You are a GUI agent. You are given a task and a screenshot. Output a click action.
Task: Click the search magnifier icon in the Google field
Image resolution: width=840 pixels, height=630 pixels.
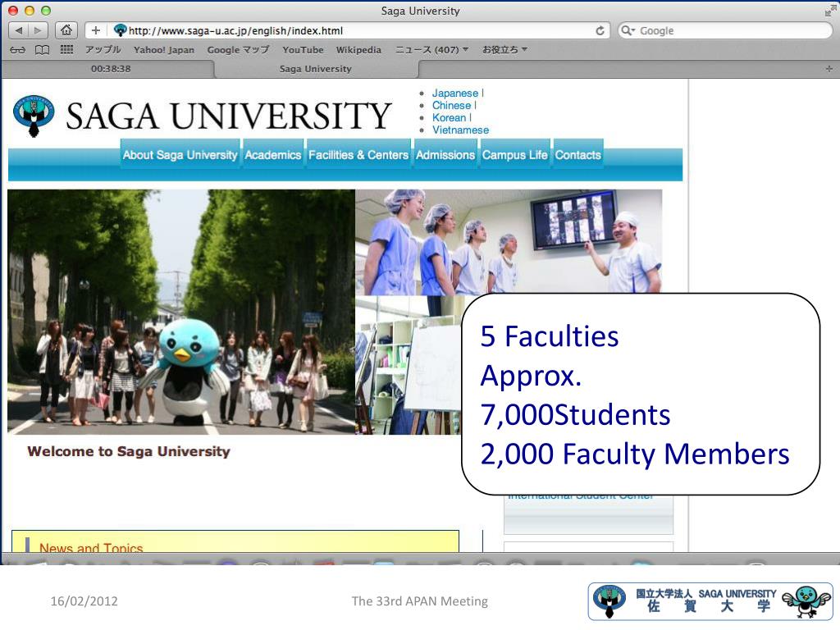pos(627,30)
